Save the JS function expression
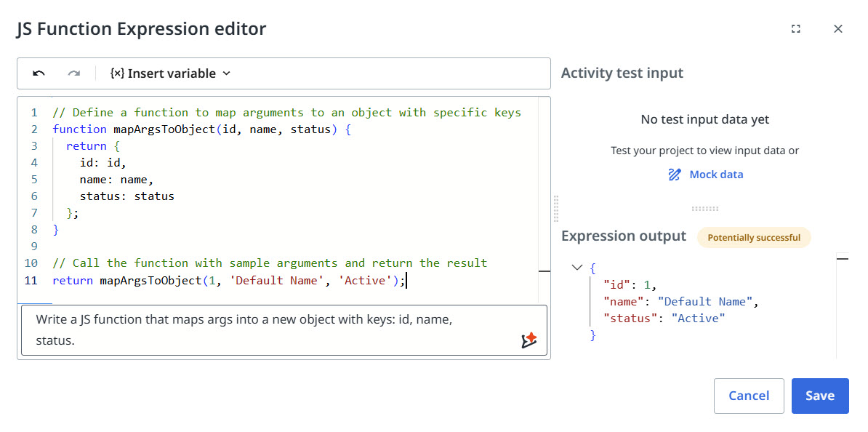This screenshot has height=432, width=868. point(820,396)
